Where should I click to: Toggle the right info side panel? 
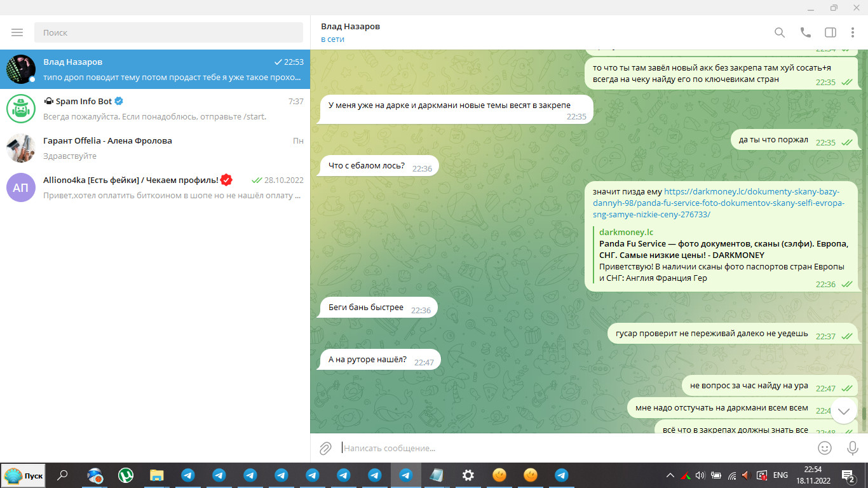[x=831, y=32]
